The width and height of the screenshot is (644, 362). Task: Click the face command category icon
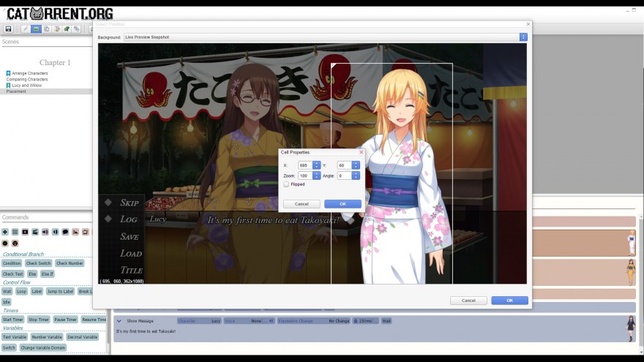pyautogui.click(x=15, y=243)
